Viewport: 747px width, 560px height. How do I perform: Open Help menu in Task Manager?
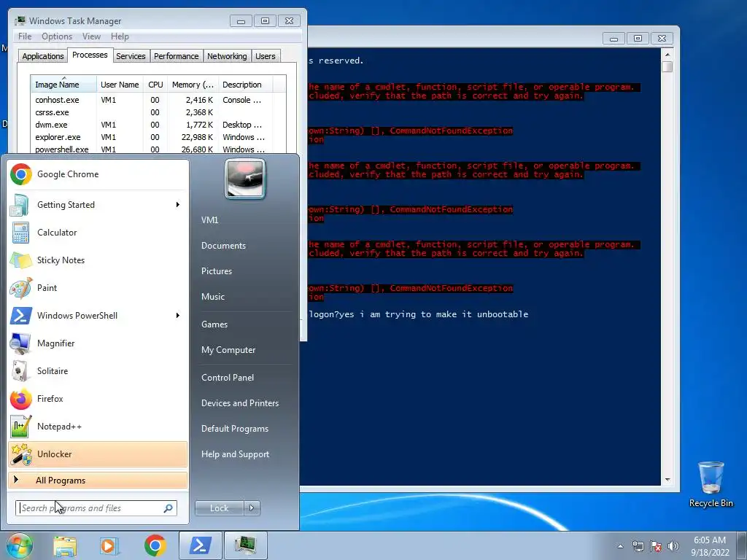click(x=120, y=36)
